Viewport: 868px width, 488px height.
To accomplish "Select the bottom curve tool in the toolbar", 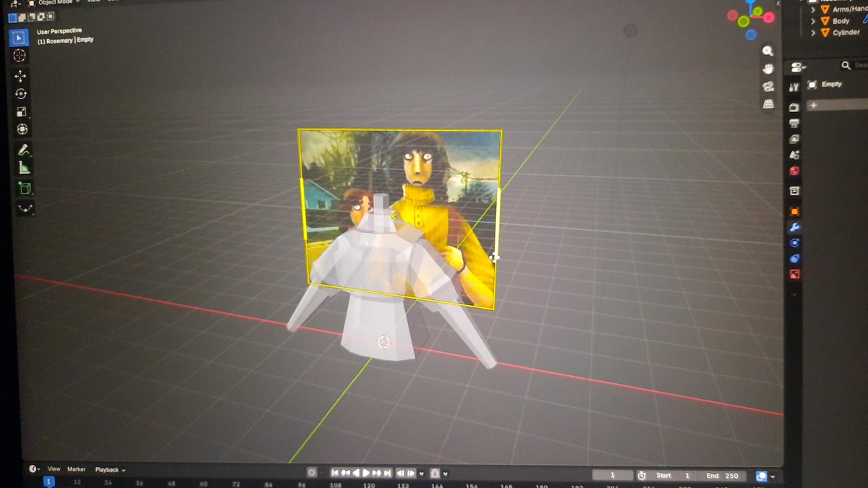I will [27, 207].
